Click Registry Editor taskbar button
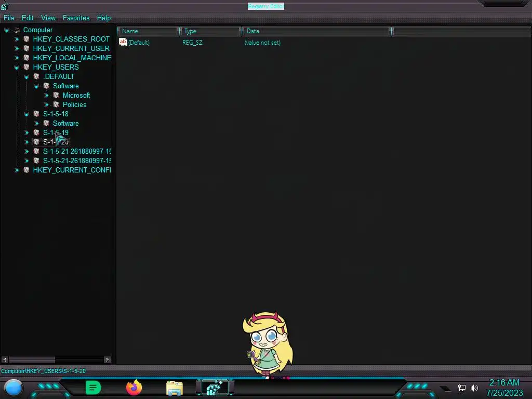Viewport: 532px width, 399px height. point(215,388)
